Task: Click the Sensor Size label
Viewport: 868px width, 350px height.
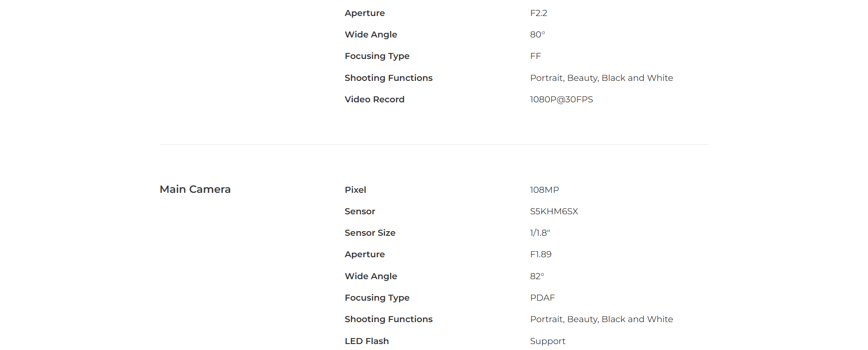Action: pos(370,233)
